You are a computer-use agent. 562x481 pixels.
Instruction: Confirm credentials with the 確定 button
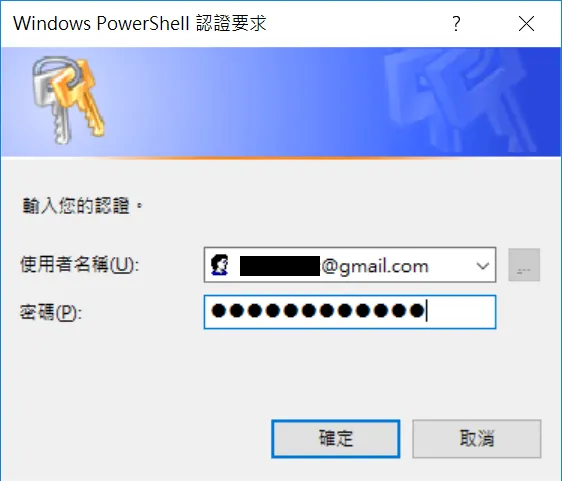coord(335,439)
